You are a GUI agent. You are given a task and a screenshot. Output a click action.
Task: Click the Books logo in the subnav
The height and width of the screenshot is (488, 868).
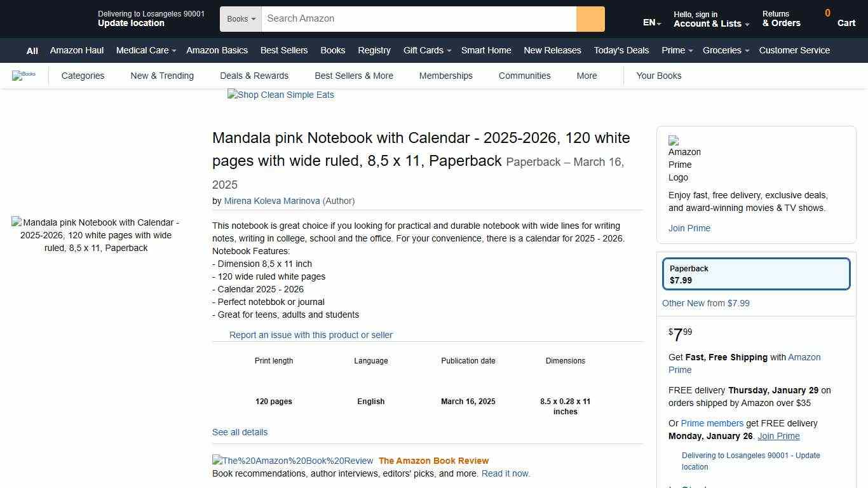[x=24, y=76]
